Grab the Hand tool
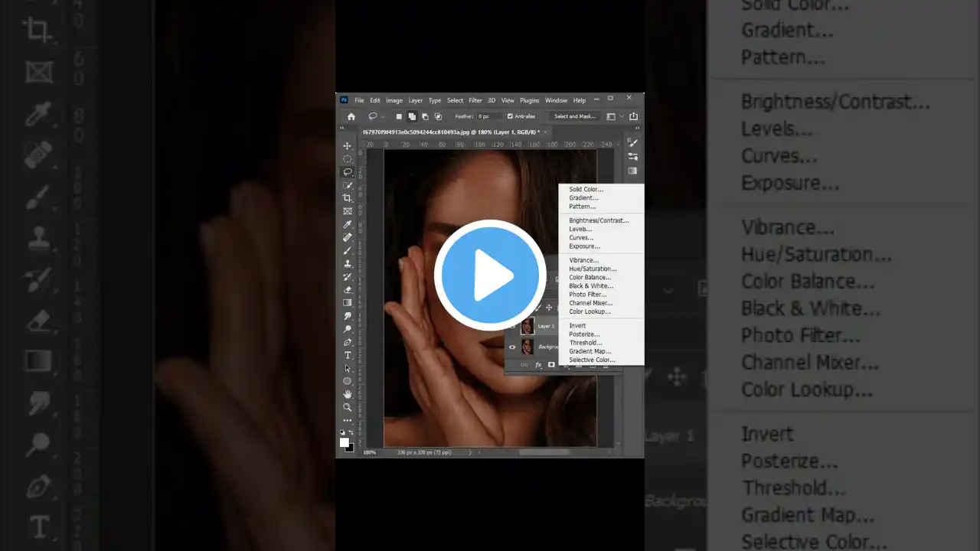Viewport: 980px width, 551px height. [x=347, y=394]
